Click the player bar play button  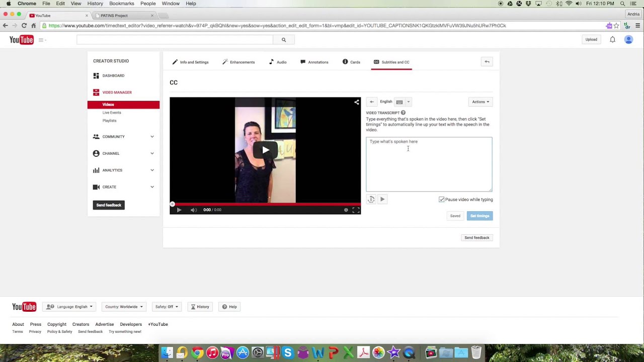179,210
